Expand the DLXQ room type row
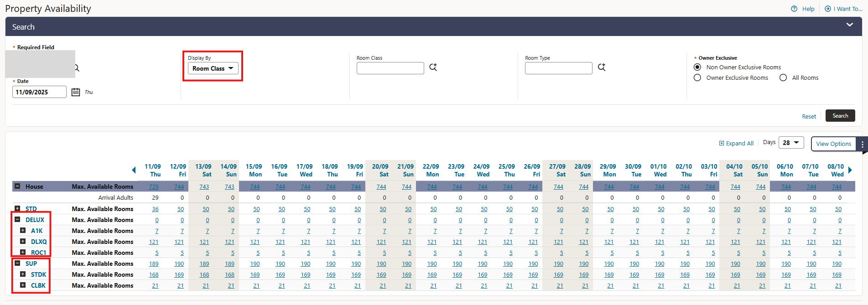Screen dimensions: 868x305 coord(23,241)
